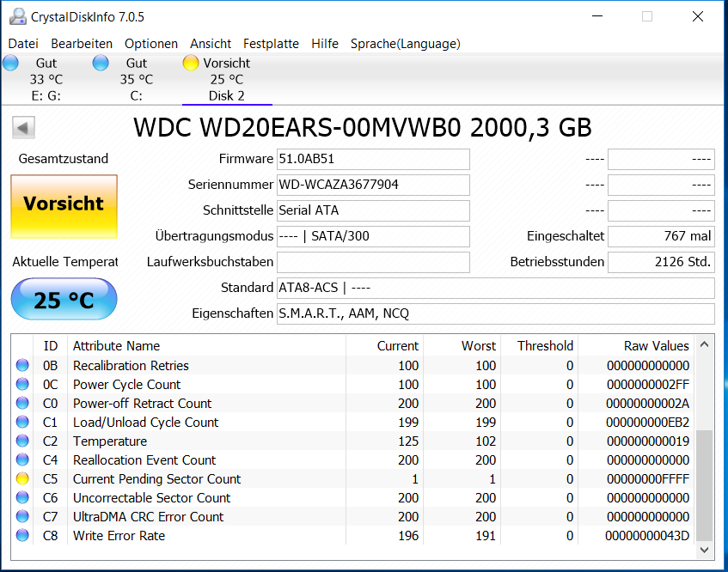Select the UltraDMA CRC Error Count row name
The height and width of the screenshot is (572, 728).
pyautogui.click(x=148, y=516)
